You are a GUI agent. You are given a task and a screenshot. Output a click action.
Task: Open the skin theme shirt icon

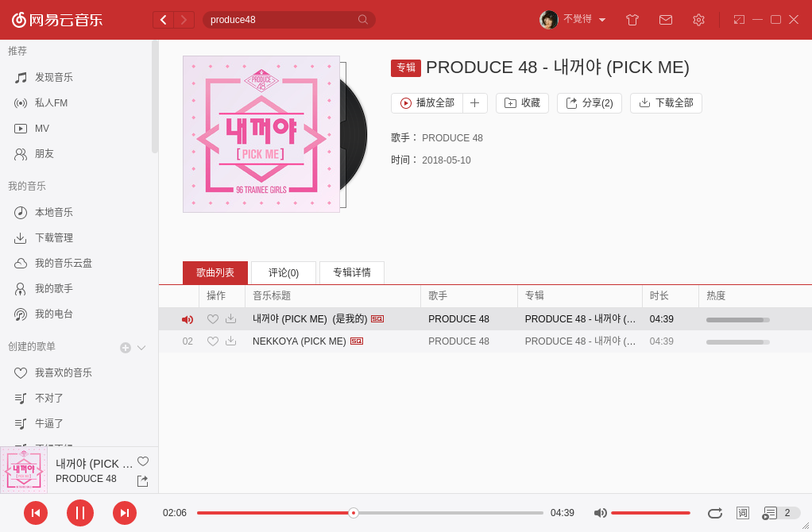632,20
